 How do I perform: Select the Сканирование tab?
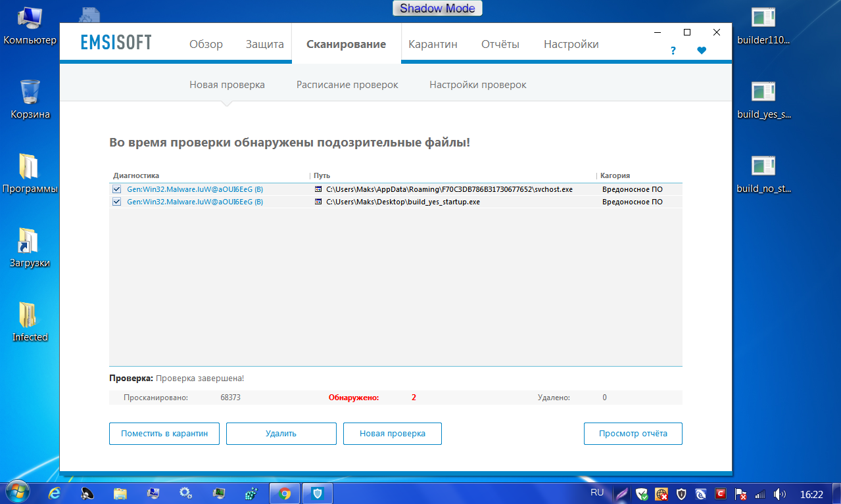(346, 44)
